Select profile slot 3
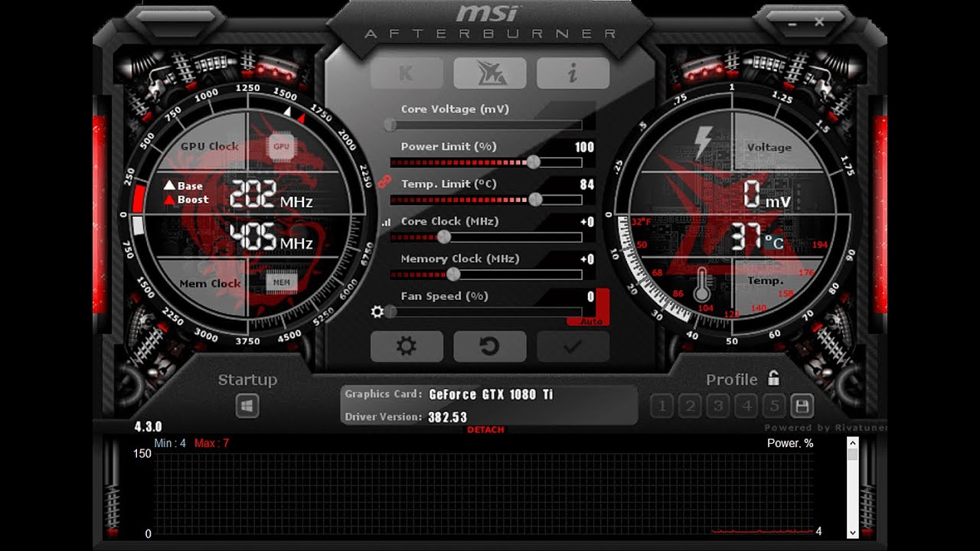This screenshot has width=980, height=551. [x=718, y=406]
